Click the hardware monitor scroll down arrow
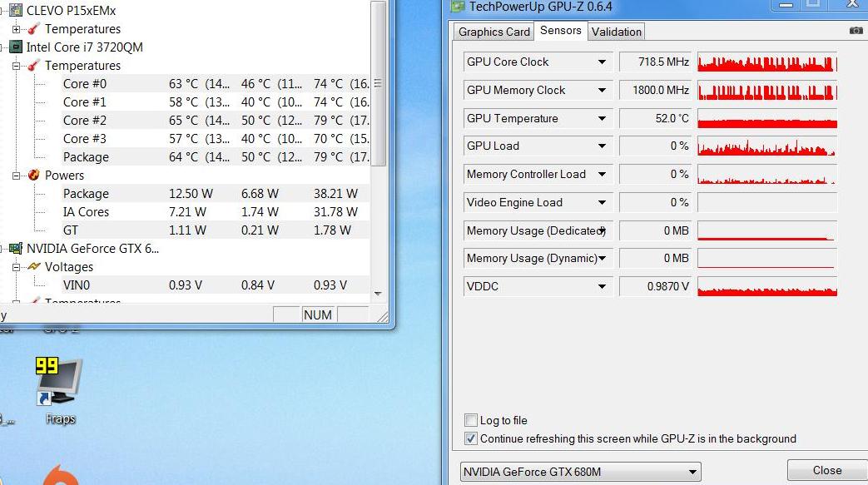Screen dimensions: 868x485 [x=378, y=294]
